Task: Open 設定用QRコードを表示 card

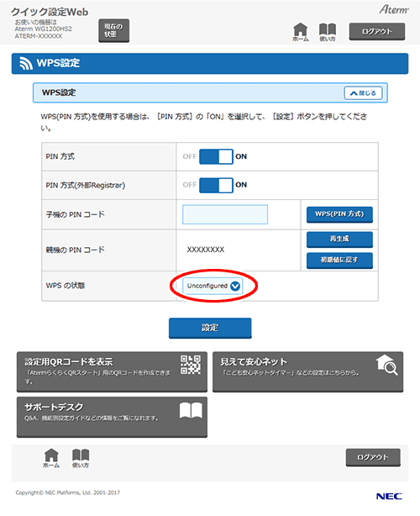Action: (112, 371)
